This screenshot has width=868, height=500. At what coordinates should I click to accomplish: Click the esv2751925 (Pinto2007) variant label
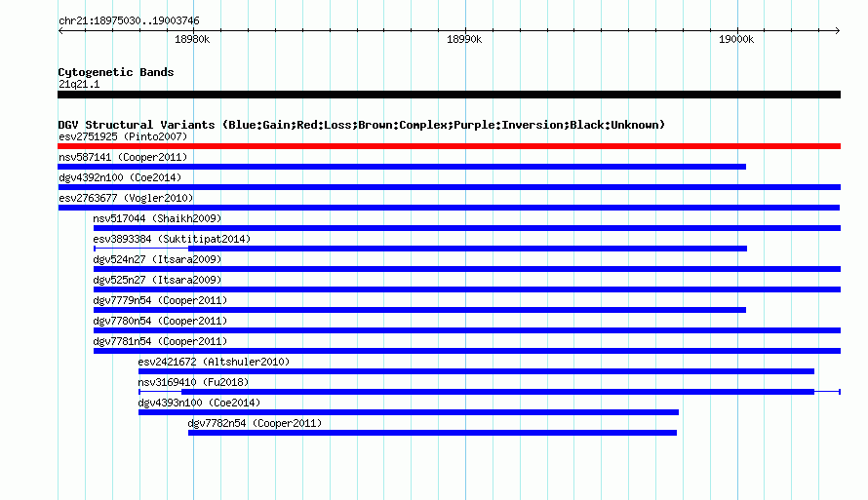pyautogui.click(x=123, y=136)
